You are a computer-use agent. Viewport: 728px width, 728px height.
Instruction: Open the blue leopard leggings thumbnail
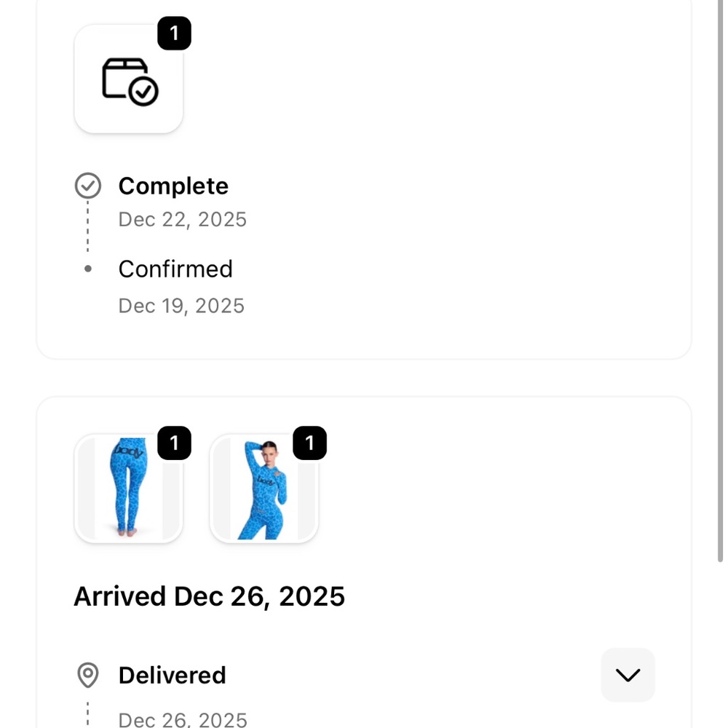point(128,489)
